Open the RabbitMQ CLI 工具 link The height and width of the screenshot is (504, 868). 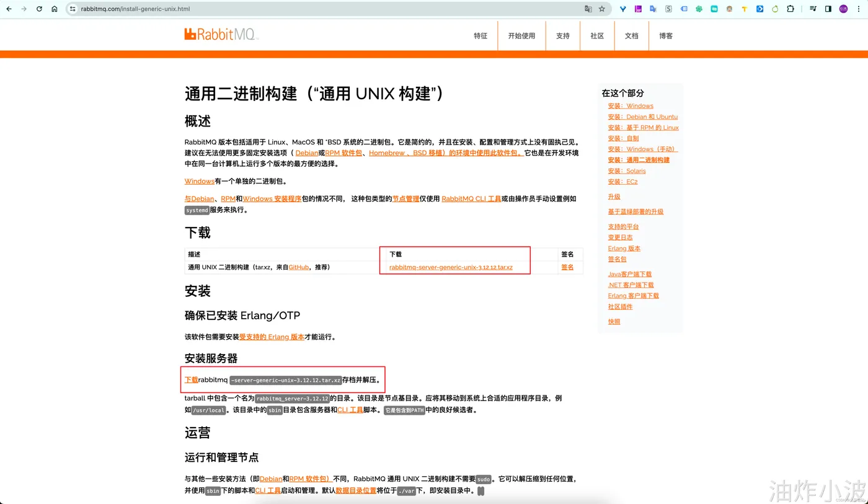click(x=471, y=198)
